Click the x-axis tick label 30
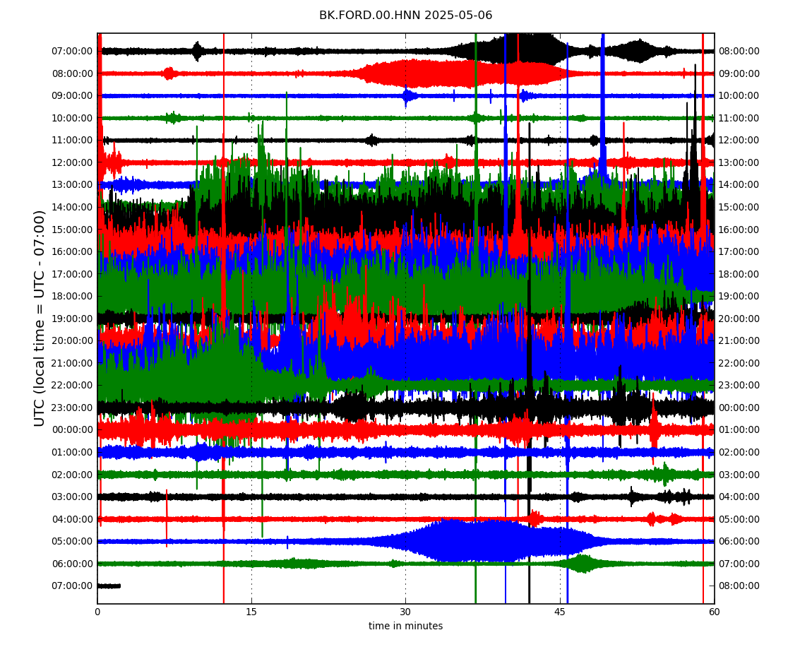This screenshot has width=812, height=671. [x=405, y=612]
